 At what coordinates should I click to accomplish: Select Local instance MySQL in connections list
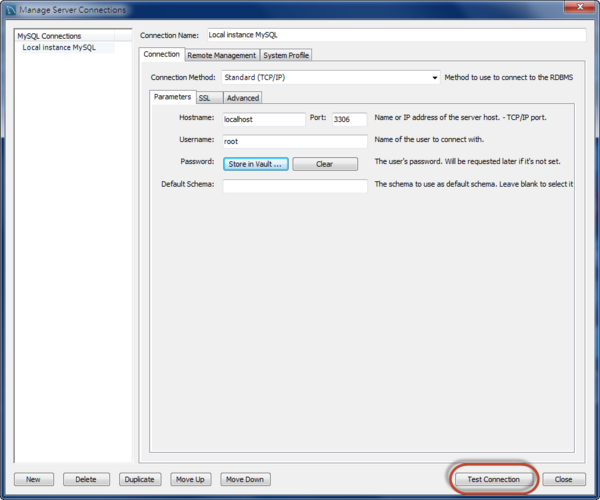pos(59,47)
